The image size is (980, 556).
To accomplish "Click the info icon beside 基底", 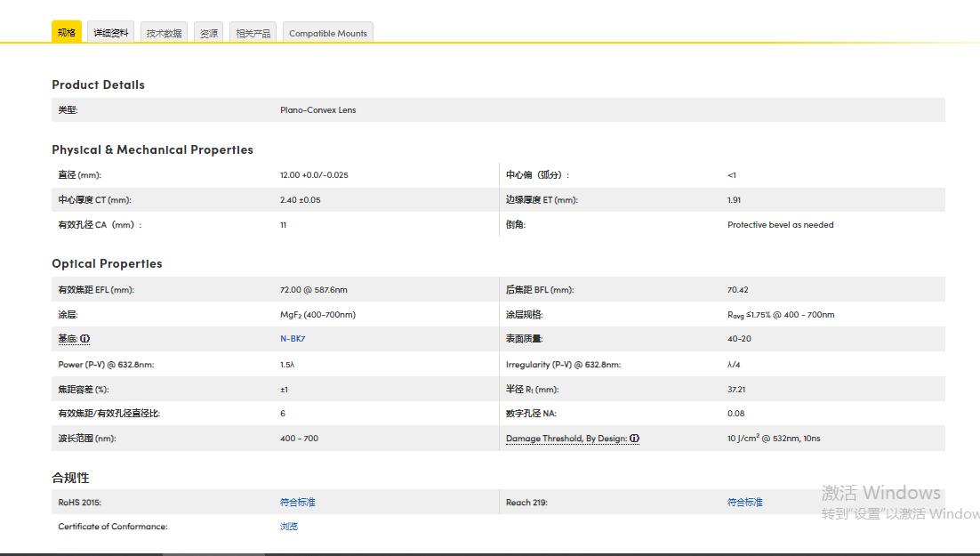I will click(85, 339).
